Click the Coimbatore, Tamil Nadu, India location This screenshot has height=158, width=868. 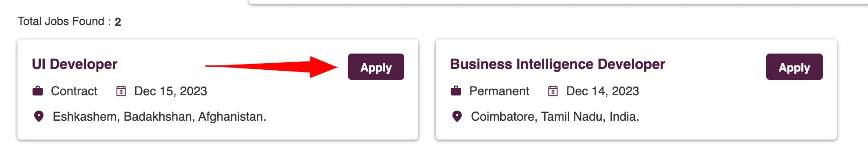pyautogui.click(x=555, y=116)
